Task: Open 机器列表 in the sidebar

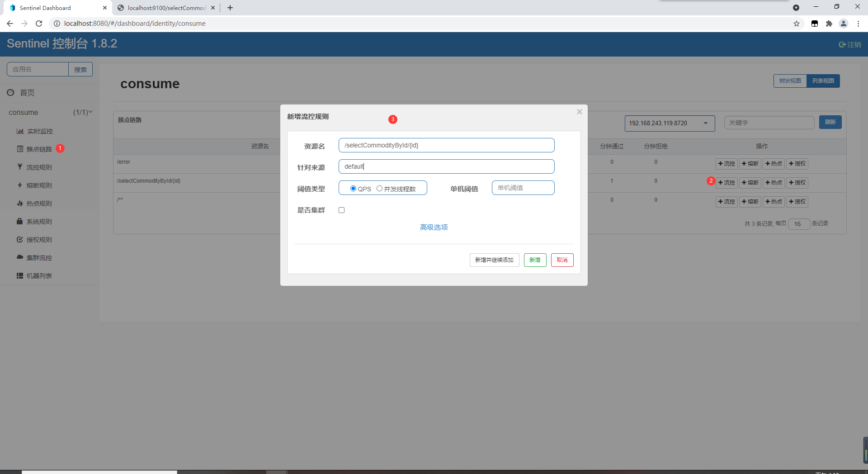Action: click(x=39, y=276)
